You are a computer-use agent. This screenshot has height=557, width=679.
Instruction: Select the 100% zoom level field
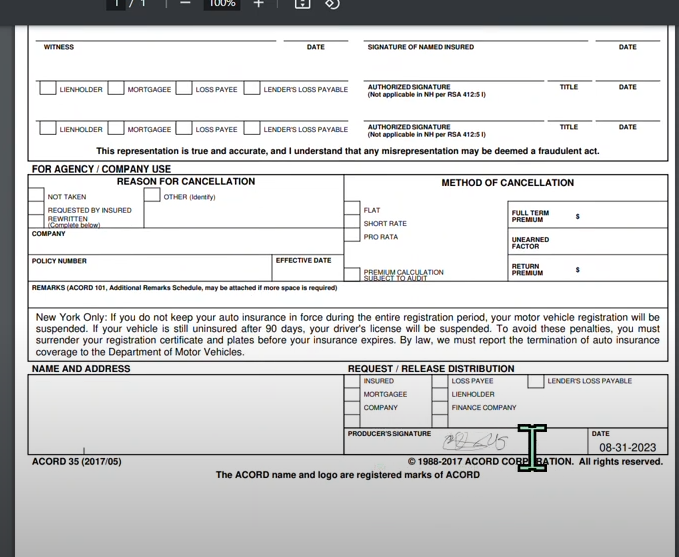pos(222,3)
